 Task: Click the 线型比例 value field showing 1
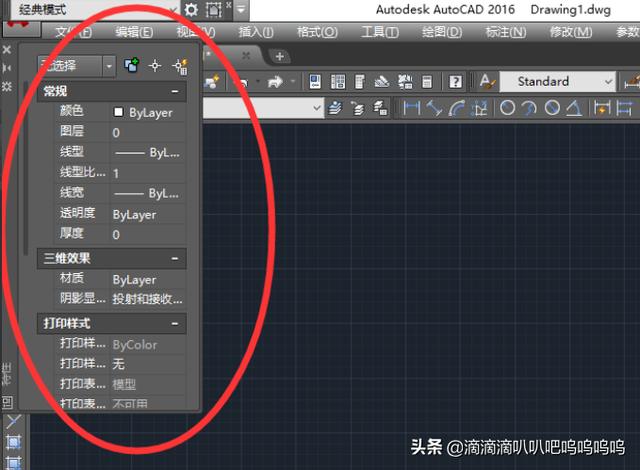(x=147, y=173)
